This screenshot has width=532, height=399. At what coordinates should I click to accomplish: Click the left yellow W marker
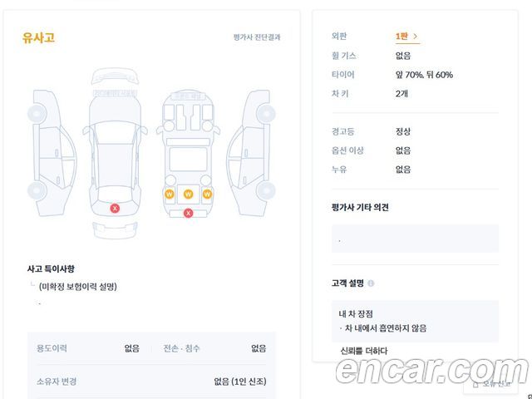[x=169, y=195]
